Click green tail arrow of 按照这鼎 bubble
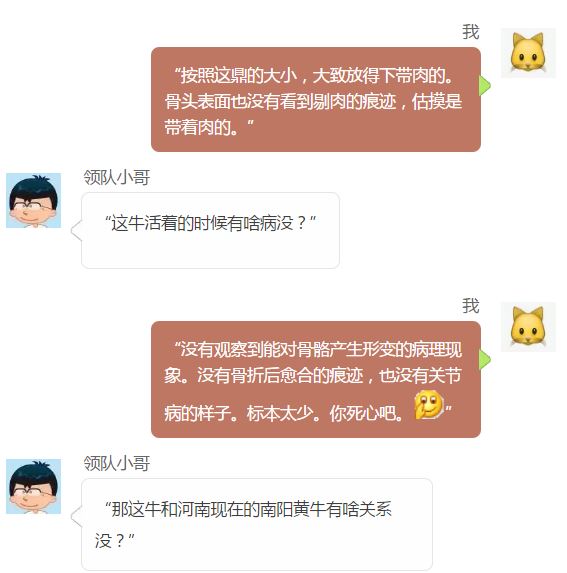Image resolution: width=567 pixels, height=573 pixels. pyautogui.click(x=485, y=86)
